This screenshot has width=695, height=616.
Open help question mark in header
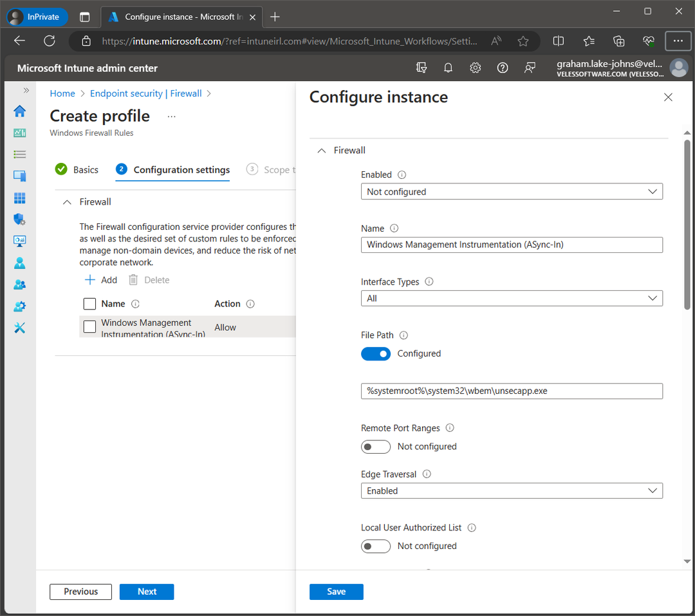pyautogui.click(x=502, y=68)
